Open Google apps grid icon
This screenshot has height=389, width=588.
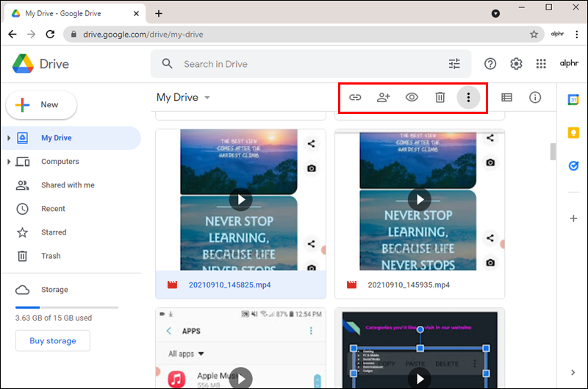point(541,64)
